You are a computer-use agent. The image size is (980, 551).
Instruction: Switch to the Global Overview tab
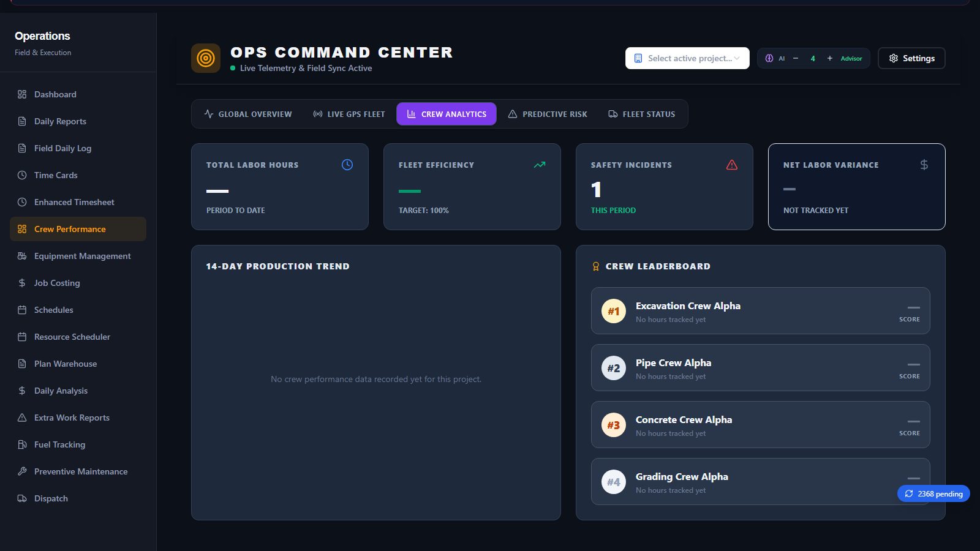tap(248, 114)
